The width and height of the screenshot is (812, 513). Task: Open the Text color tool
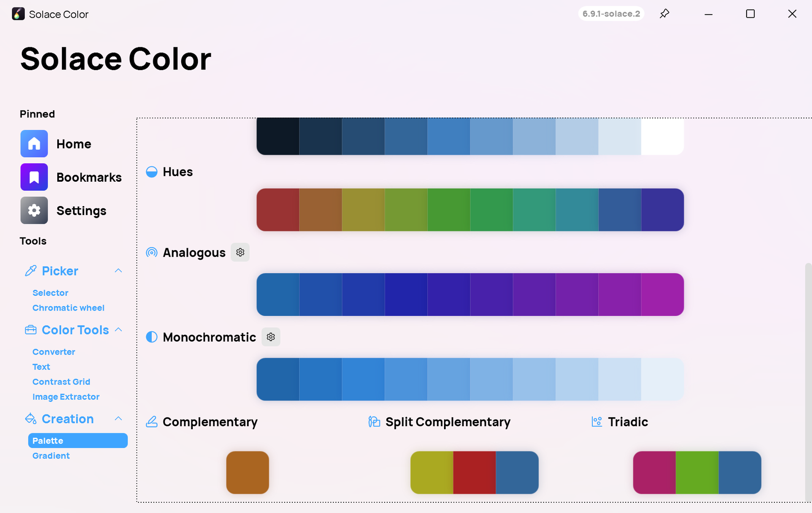[x=41, y=367]
